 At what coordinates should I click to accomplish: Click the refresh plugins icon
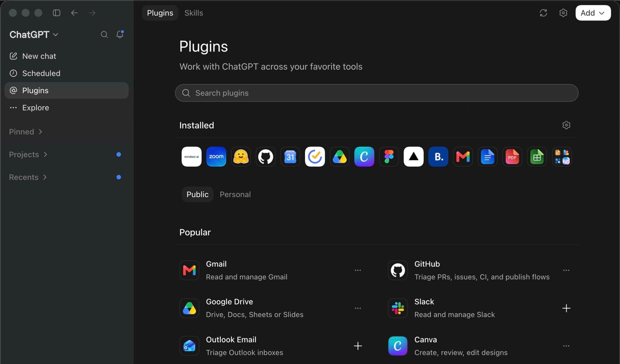(x=544, y=13)
